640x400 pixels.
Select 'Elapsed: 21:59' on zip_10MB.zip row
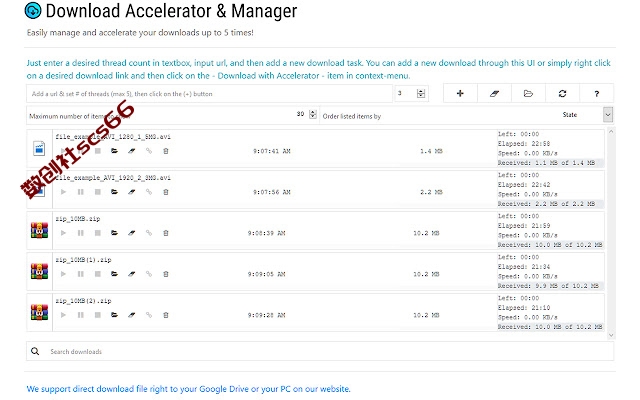[524, 226]
